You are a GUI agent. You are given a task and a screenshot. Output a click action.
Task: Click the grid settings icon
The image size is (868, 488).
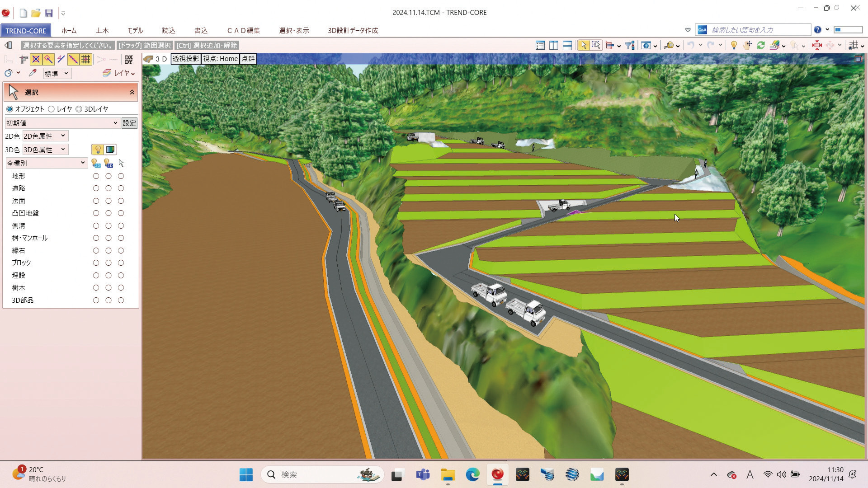click(853, 45)
